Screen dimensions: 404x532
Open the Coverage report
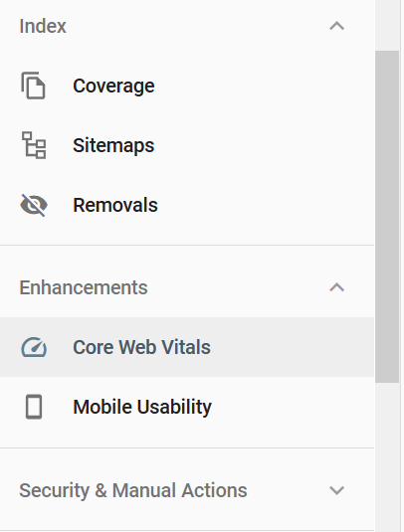coord(113,86)
